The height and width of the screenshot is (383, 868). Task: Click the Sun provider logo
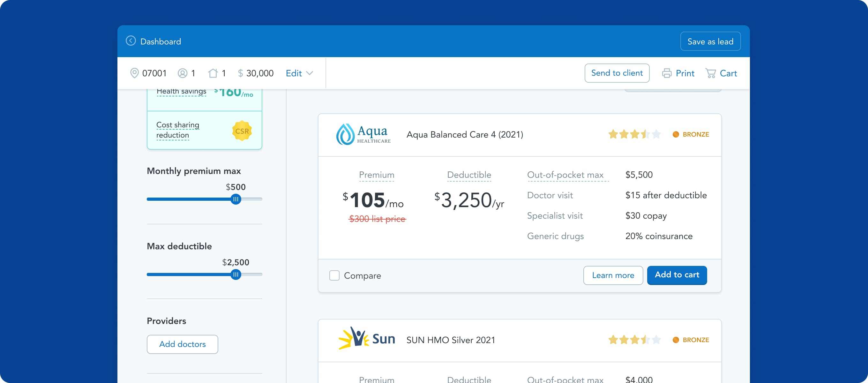pos(367,339)
